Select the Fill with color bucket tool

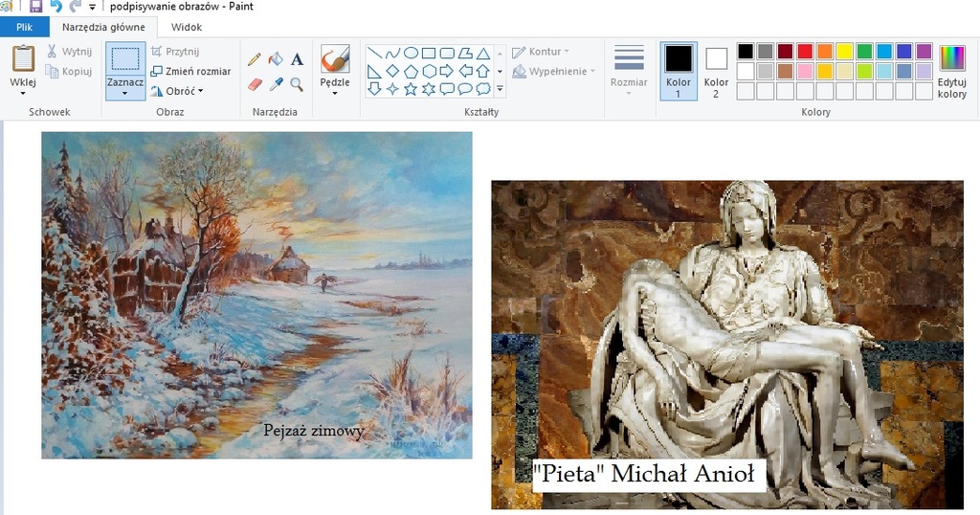tap(276, 58)
